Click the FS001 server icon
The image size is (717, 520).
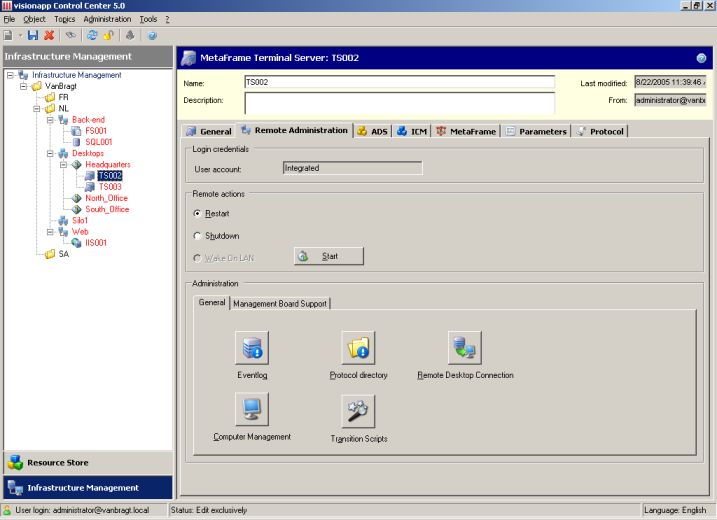click(x=76, y=131)
